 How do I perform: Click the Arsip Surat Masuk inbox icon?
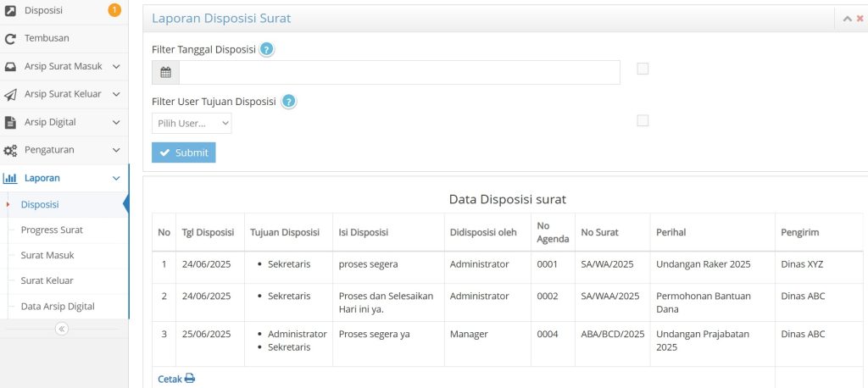pyautogui.click(x=10, y=66)
